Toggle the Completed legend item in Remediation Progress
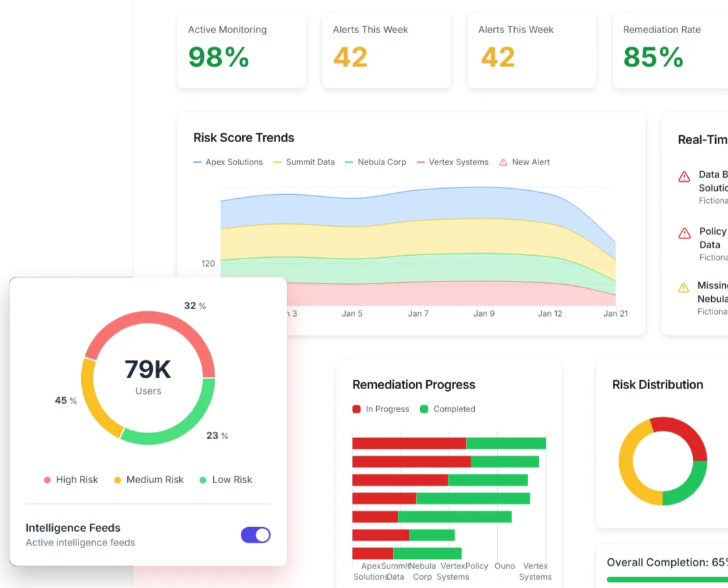 pos(448,409)
